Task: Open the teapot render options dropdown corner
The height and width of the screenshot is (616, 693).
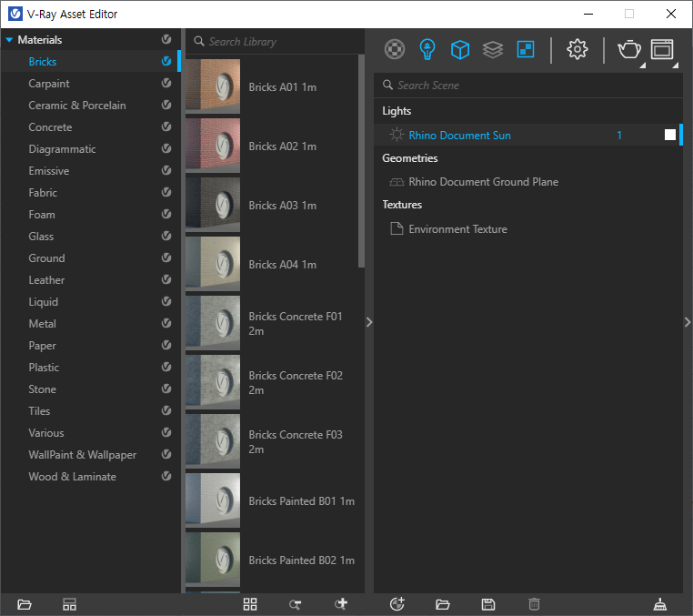Action: 643,66
